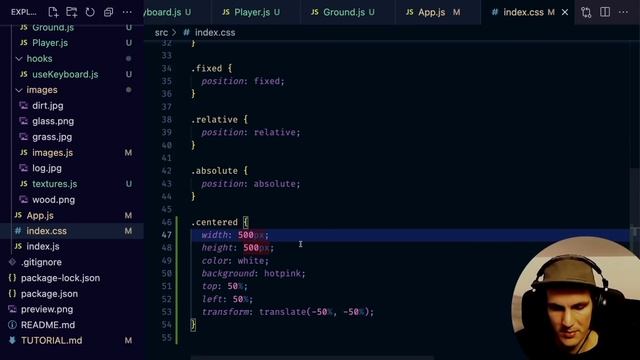Open the source control changes icon in editor toolbar
This screenshot has height=360, width=640.
pos(586,12)
